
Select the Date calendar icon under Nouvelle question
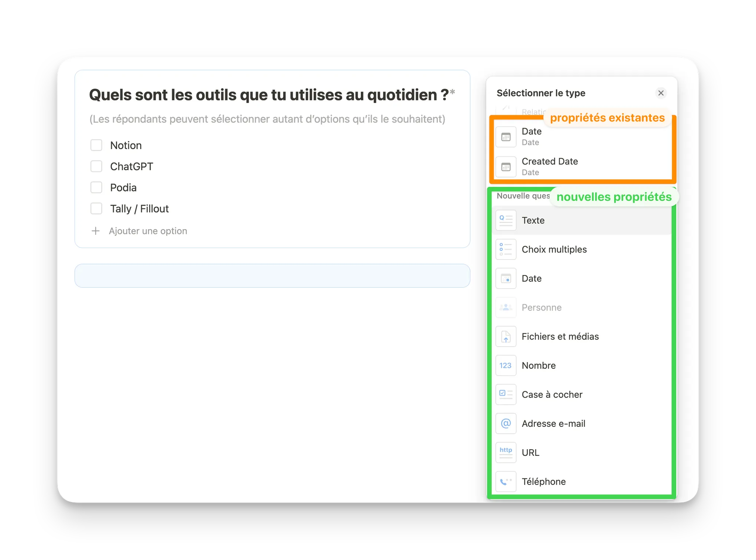tap(506, 278)
